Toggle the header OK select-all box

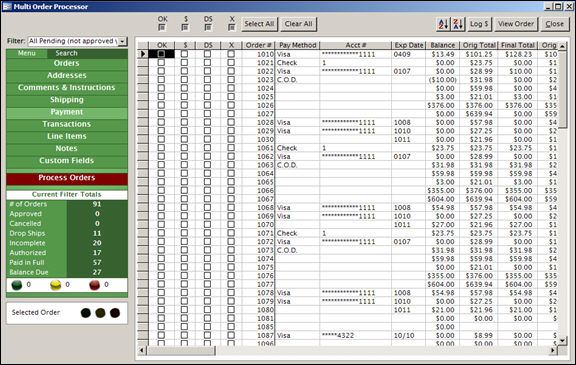click(x=162, y=28)
